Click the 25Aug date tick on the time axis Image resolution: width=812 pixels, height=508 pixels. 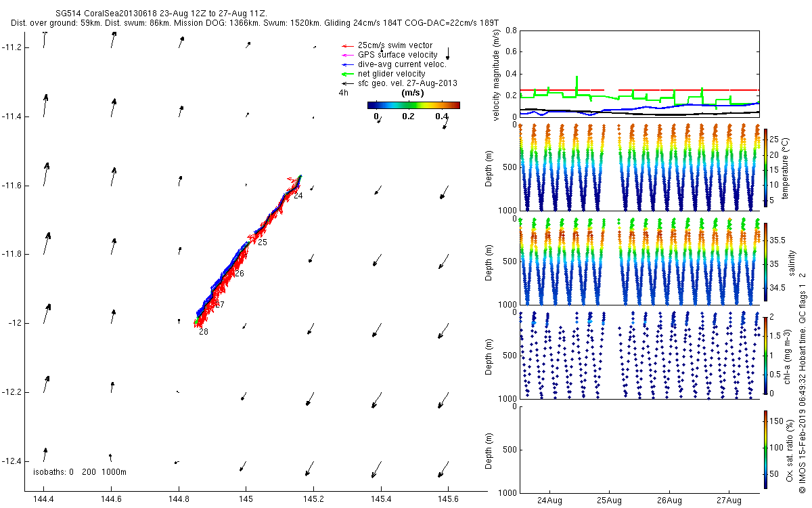(609, 501)
